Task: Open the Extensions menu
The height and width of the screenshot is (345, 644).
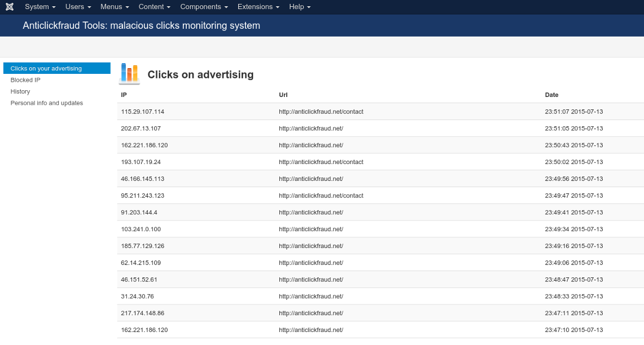Action: click(259, 7)
